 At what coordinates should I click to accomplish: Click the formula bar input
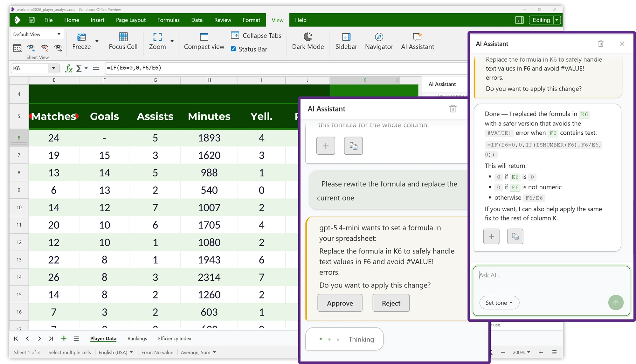pyautogui.click(x=286, y=68)
